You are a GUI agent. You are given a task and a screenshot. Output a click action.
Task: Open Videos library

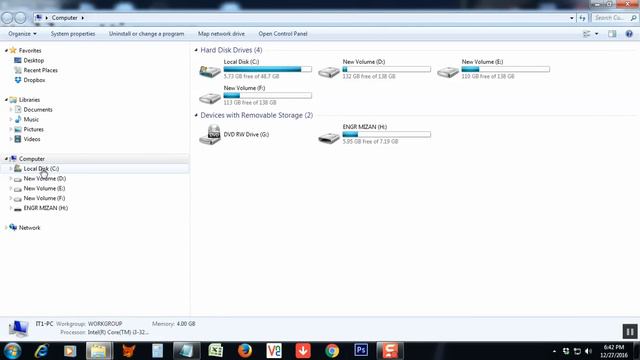(x=32, y=139)
